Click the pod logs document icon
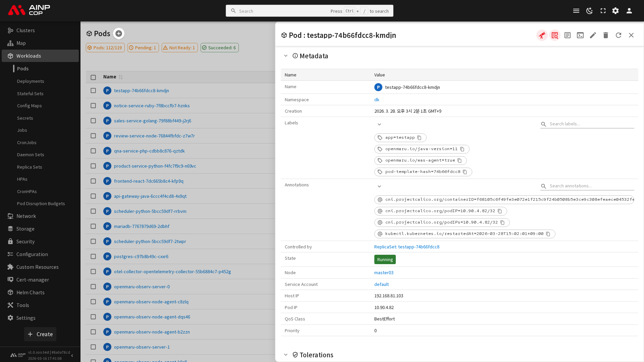This screenshot has height=362, width=644. tap(568, 35)
